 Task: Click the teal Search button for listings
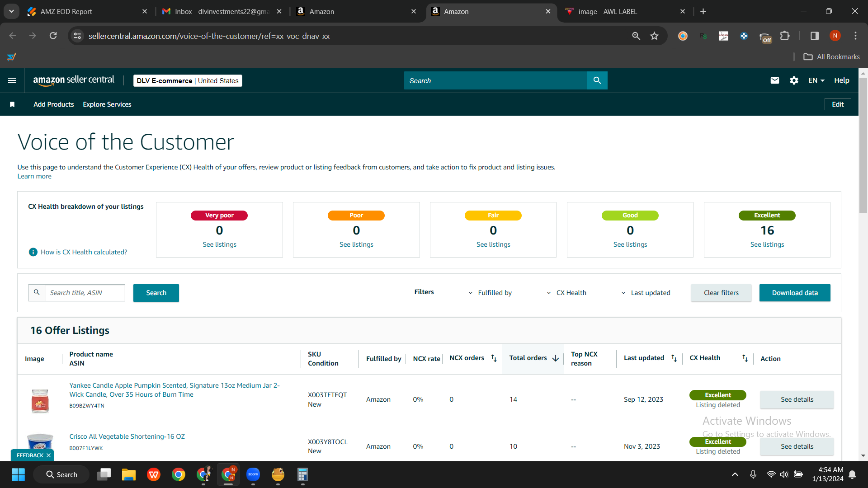(x=156, y=293)
